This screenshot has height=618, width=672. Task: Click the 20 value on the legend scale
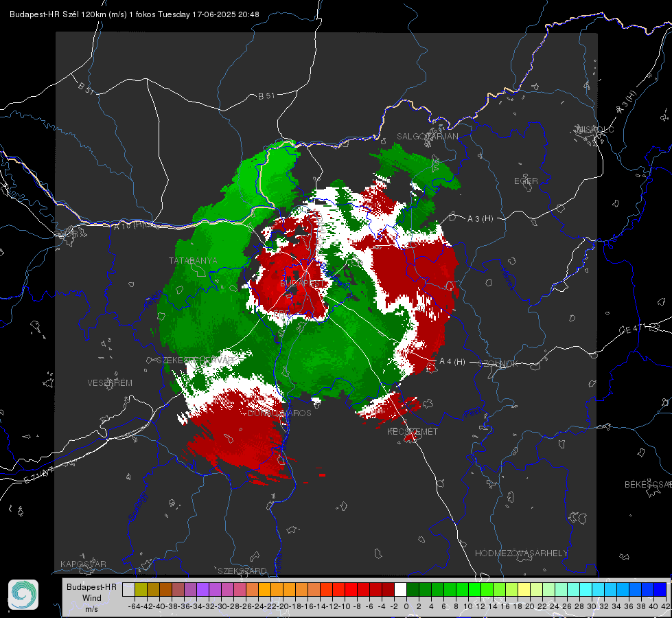[x=530, y=606]
